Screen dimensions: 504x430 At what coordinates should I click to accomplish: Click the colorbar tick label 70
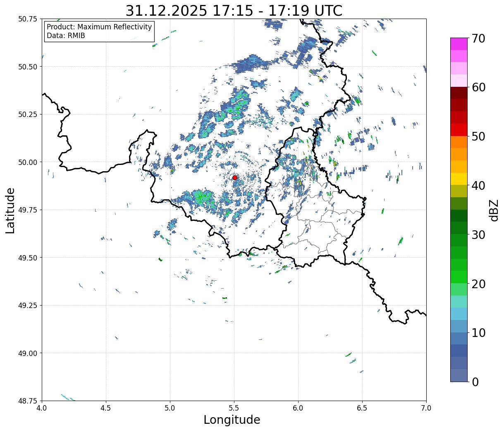coord(479,38)
